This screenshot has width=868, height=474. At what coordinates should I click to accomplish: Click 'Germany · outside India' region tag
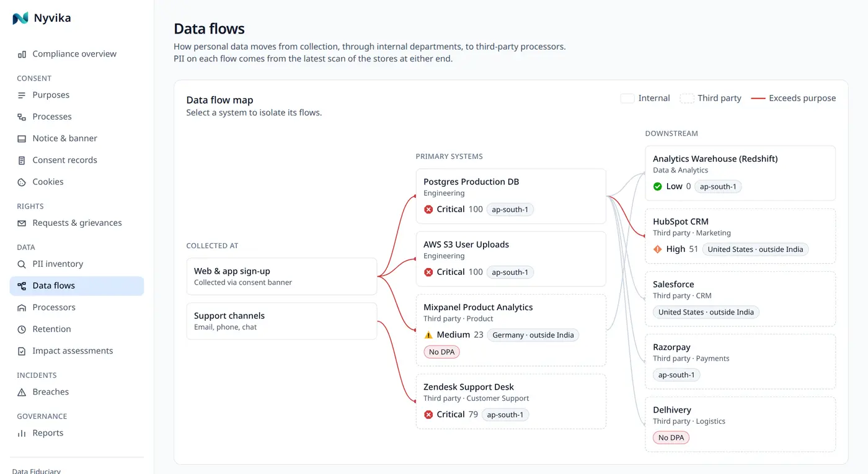click(x=533, y=335)
